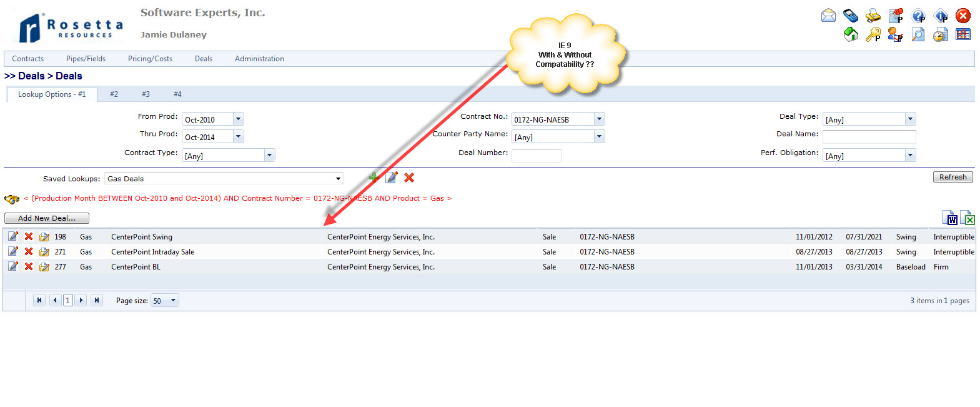The image size is (980, 407).
Task: Click the clock and document icon
Action: [941, 34]
